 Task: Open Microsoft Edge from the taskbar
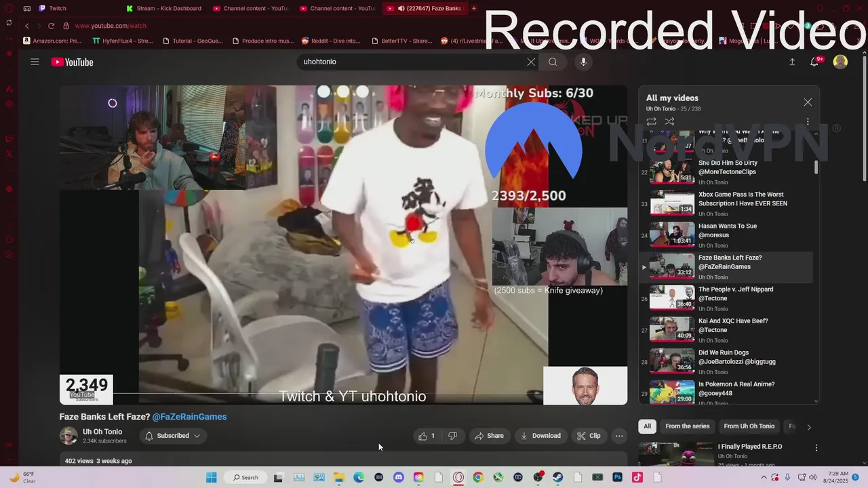click(358, 477)
